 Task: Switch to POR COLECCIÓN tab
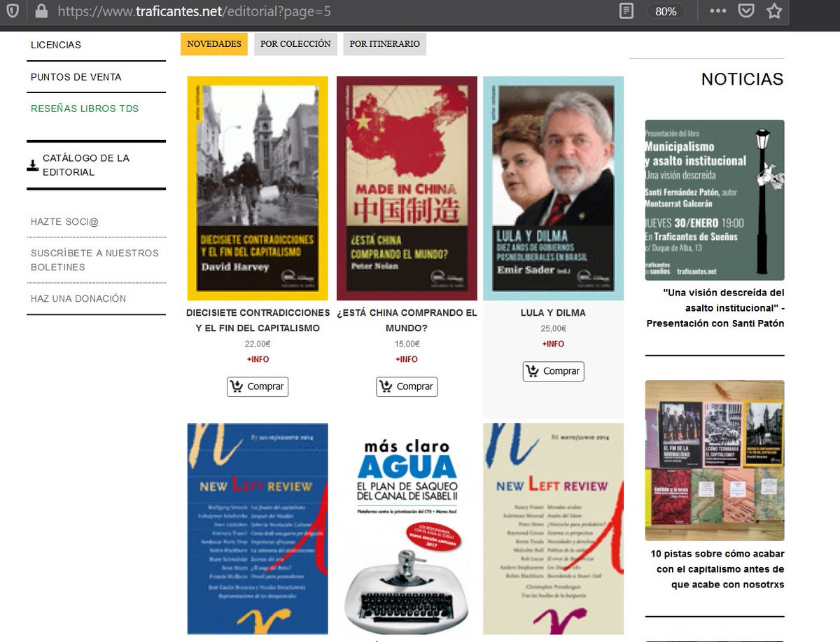click(x=295, y=44)
